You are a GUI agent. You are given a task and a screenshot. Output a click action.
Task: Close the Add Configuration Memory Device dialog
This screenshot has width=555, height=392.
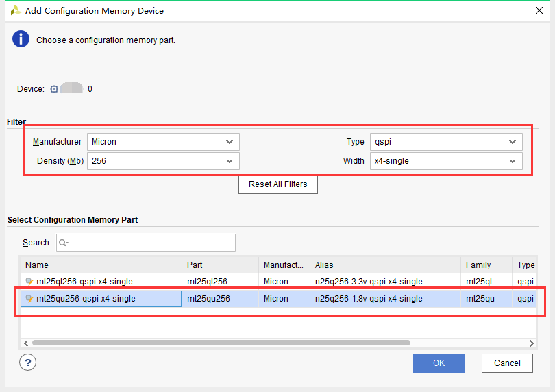coord(539,10)
